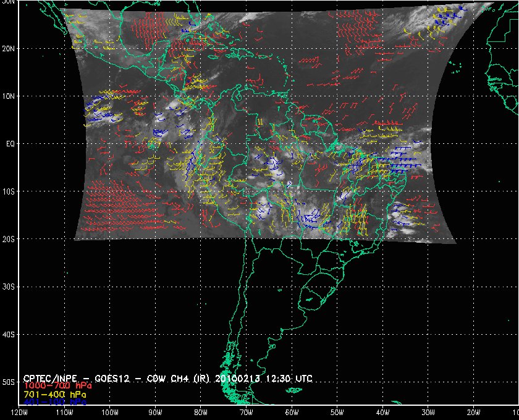The width and height of the screenshot is (519, 420).
Task: Click the 20N latitude axis label
Action: click(9, 48)
